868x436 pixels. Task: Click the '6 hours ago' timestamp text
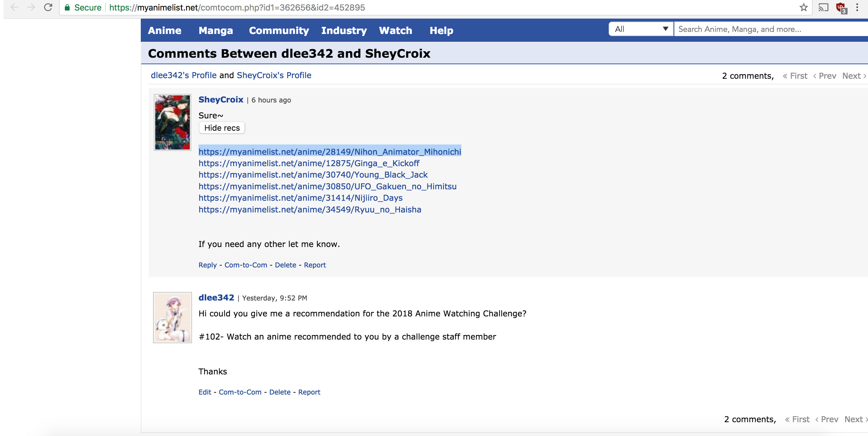pyautogui.click(x=271, y=100)
